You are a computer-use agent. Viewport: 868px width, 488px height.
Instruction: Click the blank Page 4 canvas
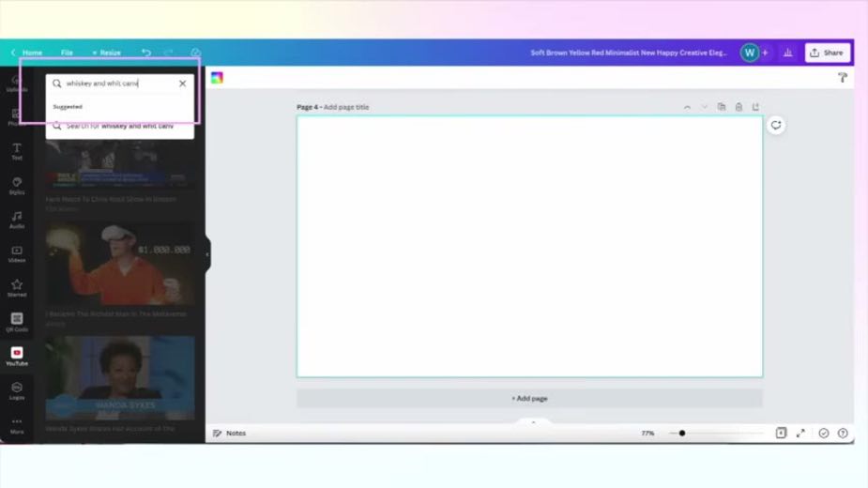coord(529,247)
